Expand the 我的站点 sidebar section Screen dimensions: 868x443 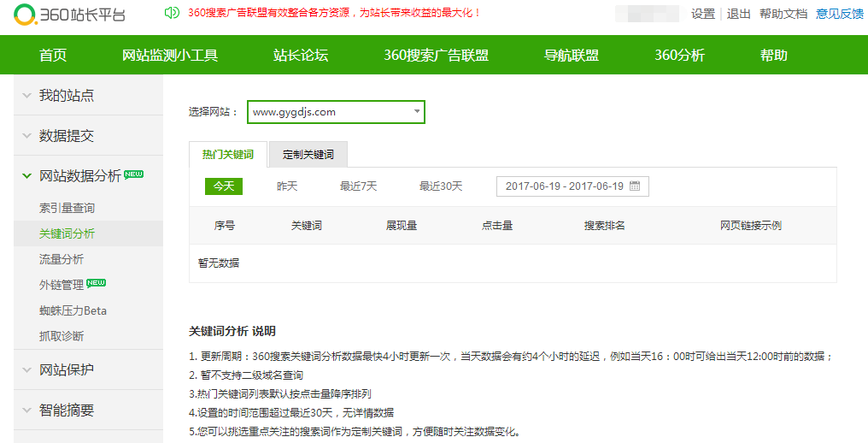point(67,96)
